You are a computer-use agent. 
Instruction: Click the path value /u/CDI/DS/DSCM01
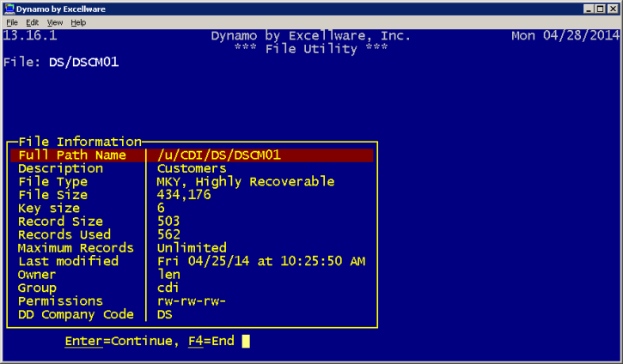[x=219, y=155]
